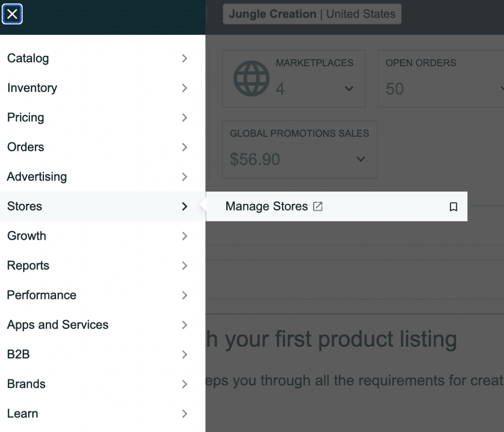Click the chevron arrow beside Catalog
The width and height of the screenshot is (504, 432).
(185, 58)
